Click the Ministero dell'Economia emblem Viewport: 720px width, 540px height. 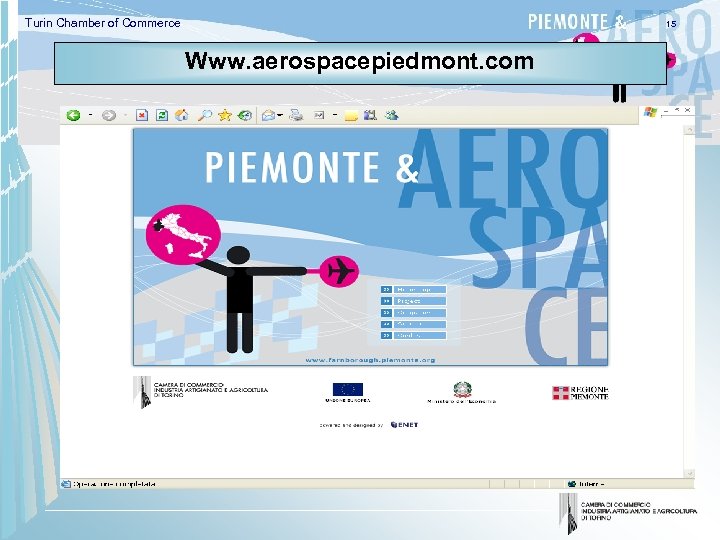click(462, 393)
